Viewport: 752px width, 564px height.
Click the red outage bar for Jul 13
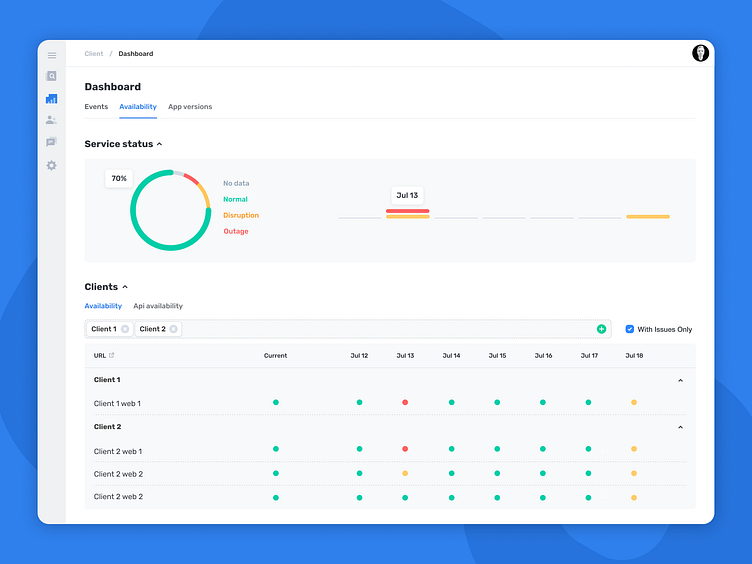(408, 211)
